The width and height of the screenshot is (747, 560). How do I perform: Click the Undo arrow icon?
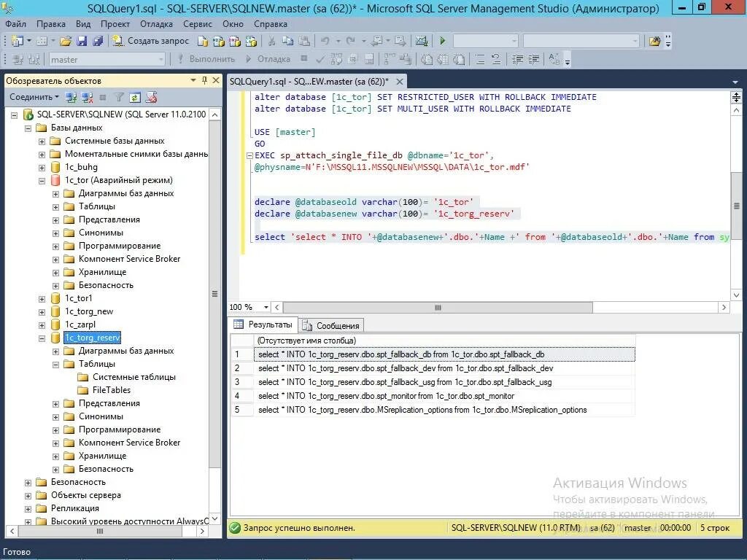[325, 41]
